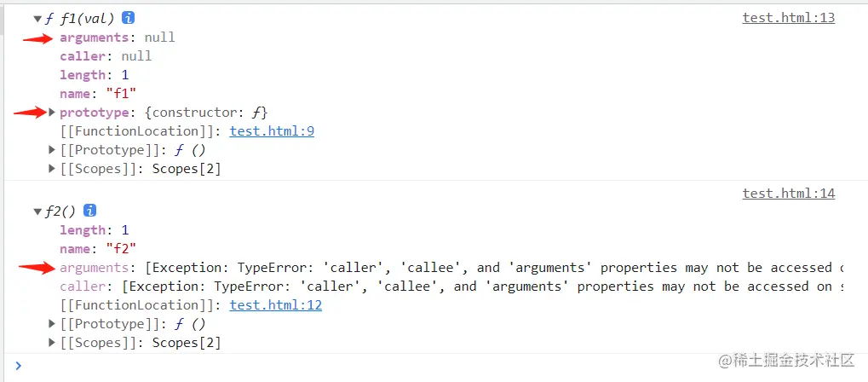Expand the prototype property of f1
Image resolution: width=868 pixels, height=382 pixels.
pos(53,113)
